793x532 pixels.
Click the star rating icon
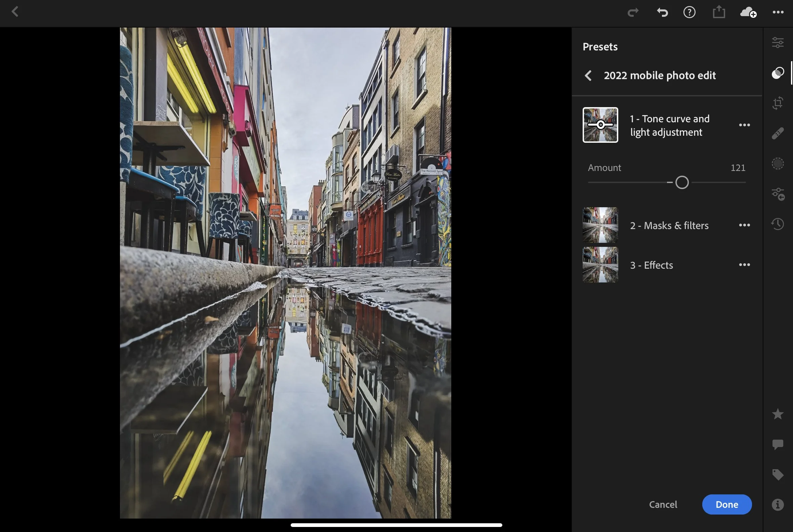click(x=778, y=414)
